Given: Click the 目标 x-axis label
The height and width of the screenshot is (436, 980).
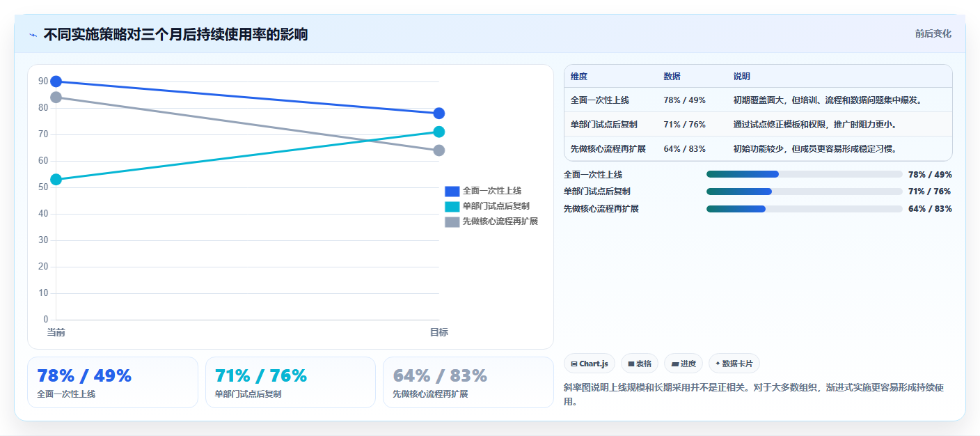Looking at the screenshot, I should tap(439, 332).
